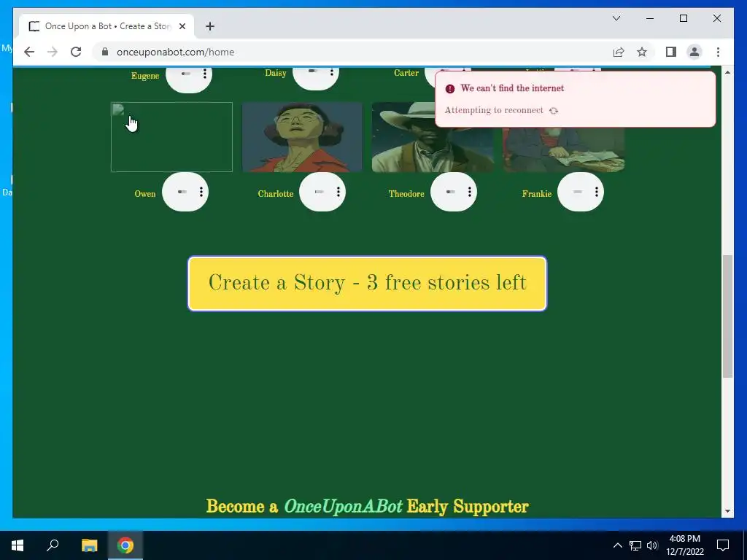The image size is (747, 560).
Task: Open the three-dot menu next to Owen
Action: pos(201,192)
